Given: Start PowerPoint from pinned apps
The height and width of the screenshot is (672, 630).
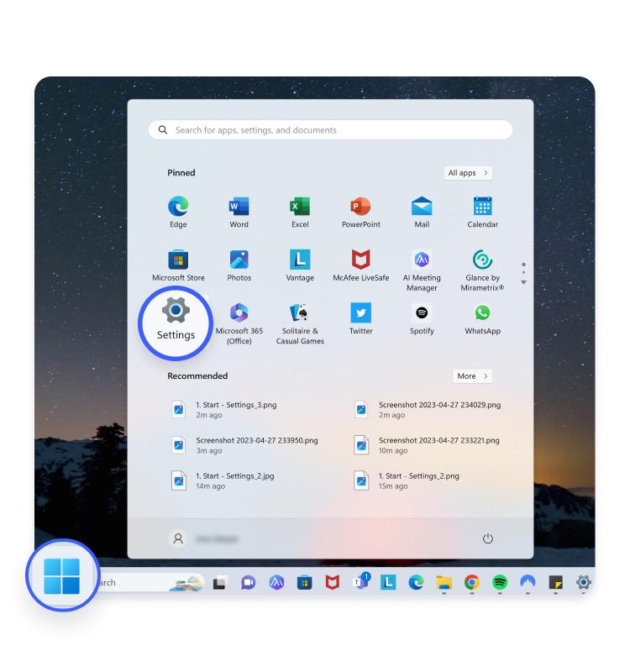Looking at the screenshot, I should pyautogui.click(x=361, y=213).
